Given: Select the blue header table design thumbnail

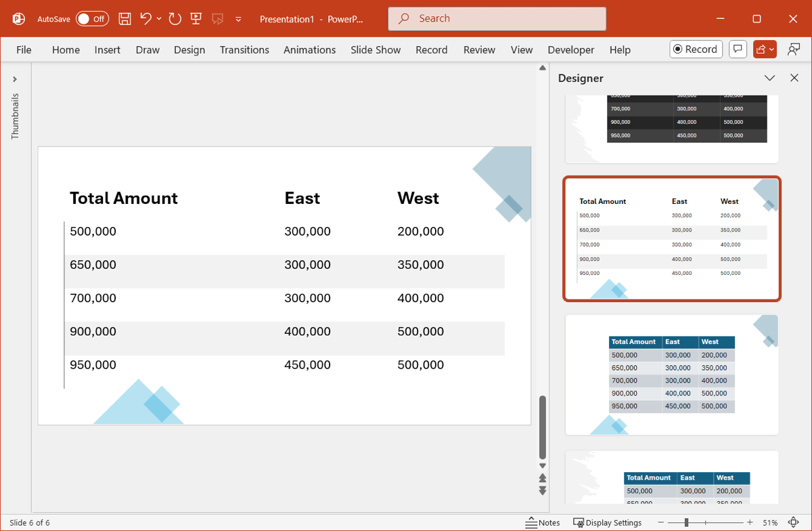Looking at the screenshot, I should tap(671, 375).
